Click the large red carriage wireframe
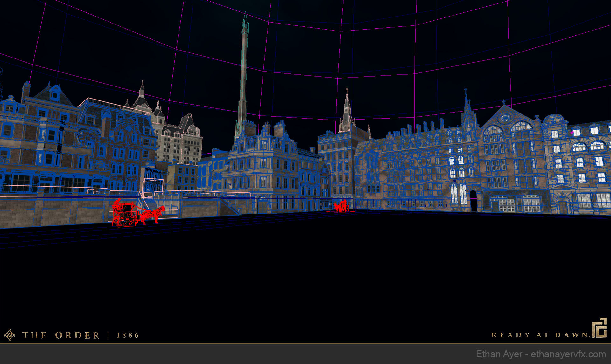Image resolution: width=611 pixels, height=364 pixels. (x=138, y=212)
